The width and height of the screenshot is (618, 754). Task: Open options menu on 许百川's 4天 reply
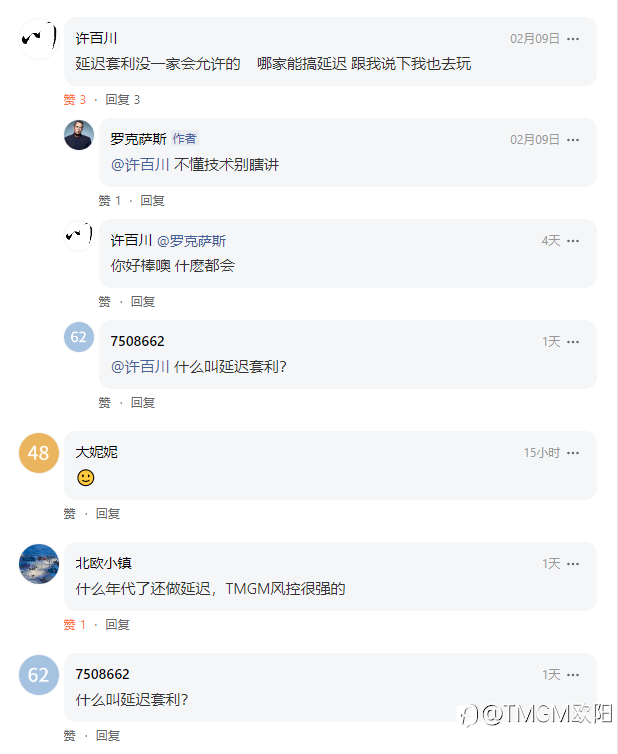point(573,241)
